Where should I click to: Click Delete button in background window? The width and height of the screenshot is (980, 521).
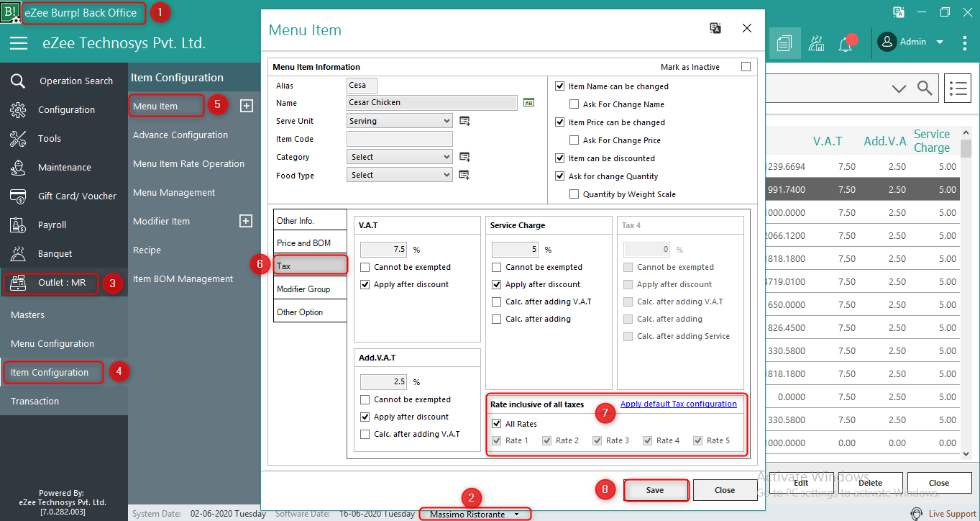click(x=870, y=483)
